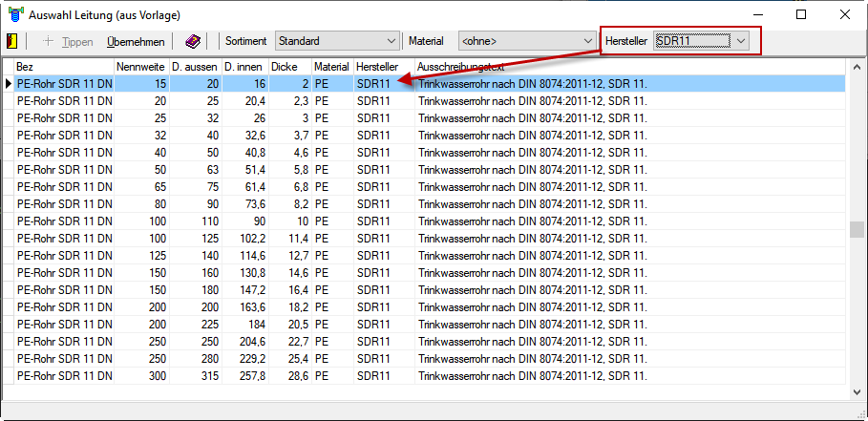Sort by the Bez column header

(x=63, y=67)
